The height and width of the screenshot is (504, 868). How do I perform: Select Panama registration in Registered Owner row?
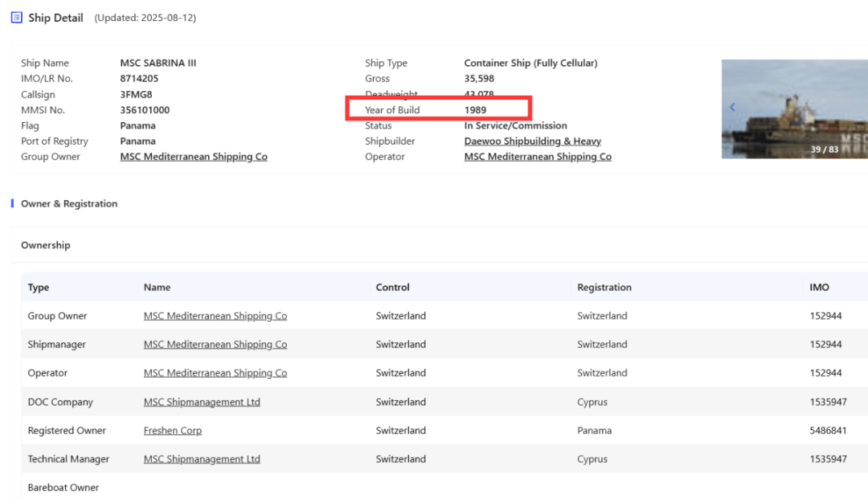[595, 430]
